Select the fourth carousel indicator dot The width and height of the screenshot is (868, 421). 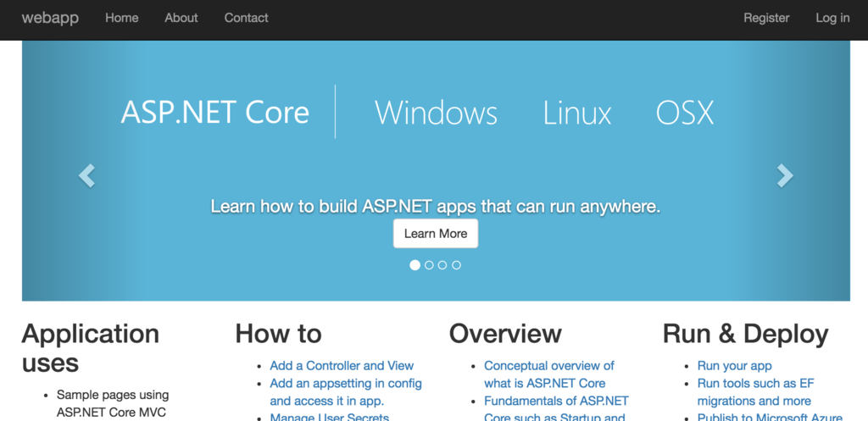[x=456, y=265]
